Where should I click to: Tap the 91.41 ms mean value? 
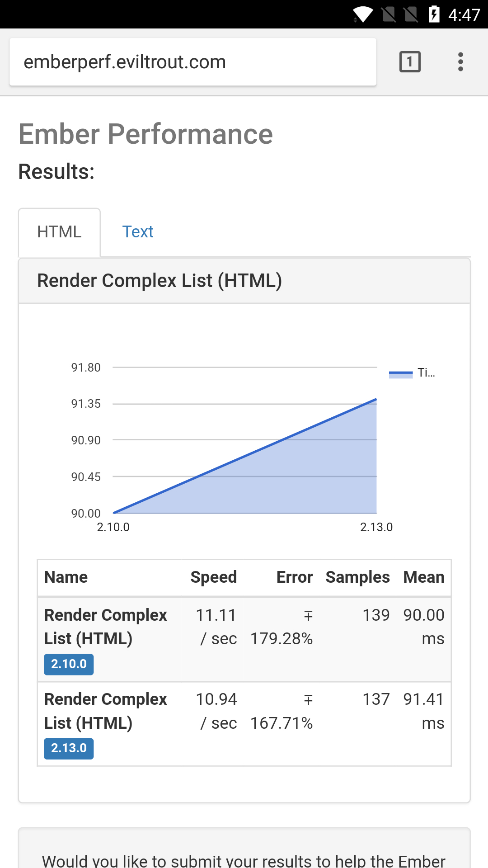coord(423,711)
